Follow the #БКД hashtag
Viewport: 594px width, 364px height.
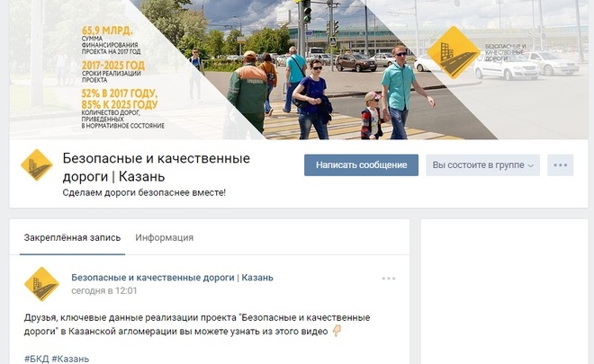pyautogui.click(x=36, y=359)
